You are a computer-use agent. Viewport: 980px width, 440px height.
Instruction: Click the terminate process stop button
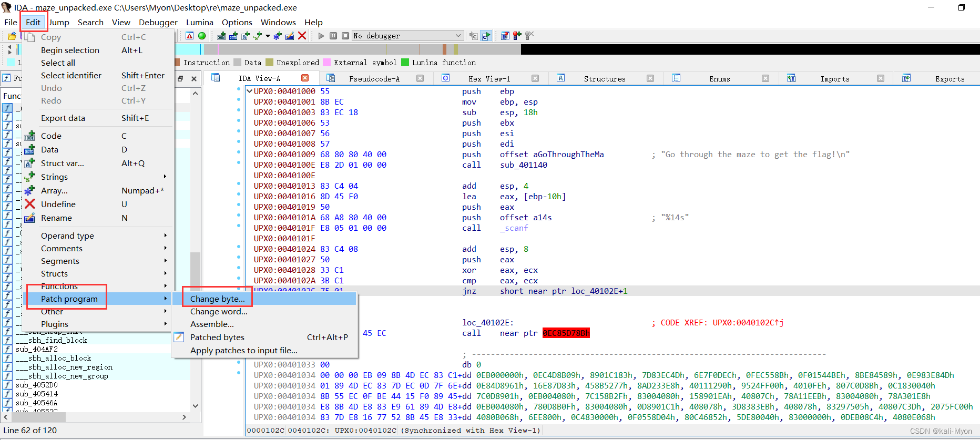click(345, 36)
